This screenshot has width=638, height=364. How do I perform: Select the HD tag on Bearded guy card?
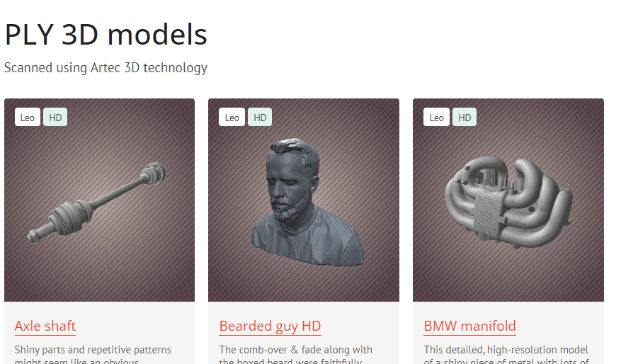(260, 117)
